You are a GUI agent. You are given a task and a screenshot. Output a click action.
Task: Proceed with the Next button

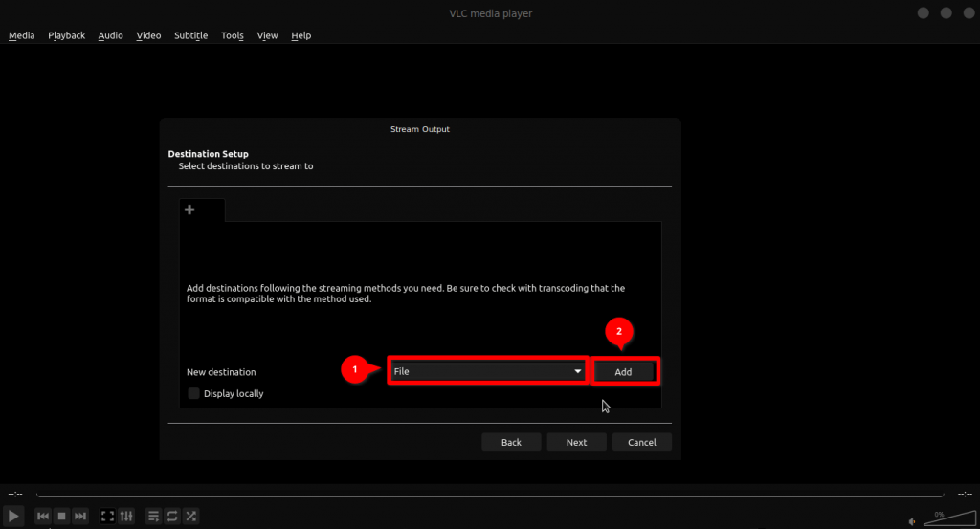576,442
